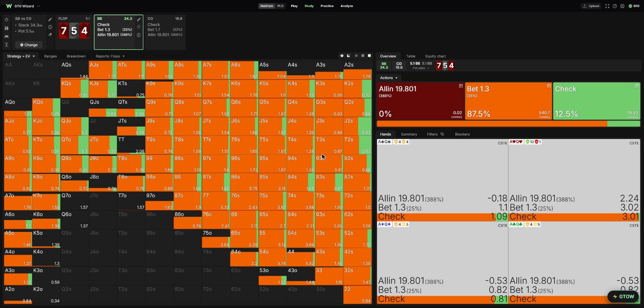Open the user account profile icon
The height and width of the screenshot is (308, 644).
point(622,6)
